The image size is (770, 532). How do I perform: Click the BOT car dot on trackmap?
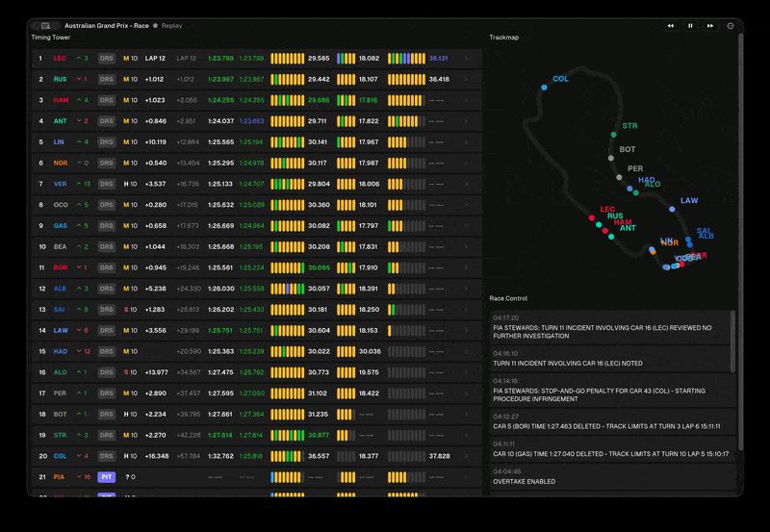(x=611, y=158)
